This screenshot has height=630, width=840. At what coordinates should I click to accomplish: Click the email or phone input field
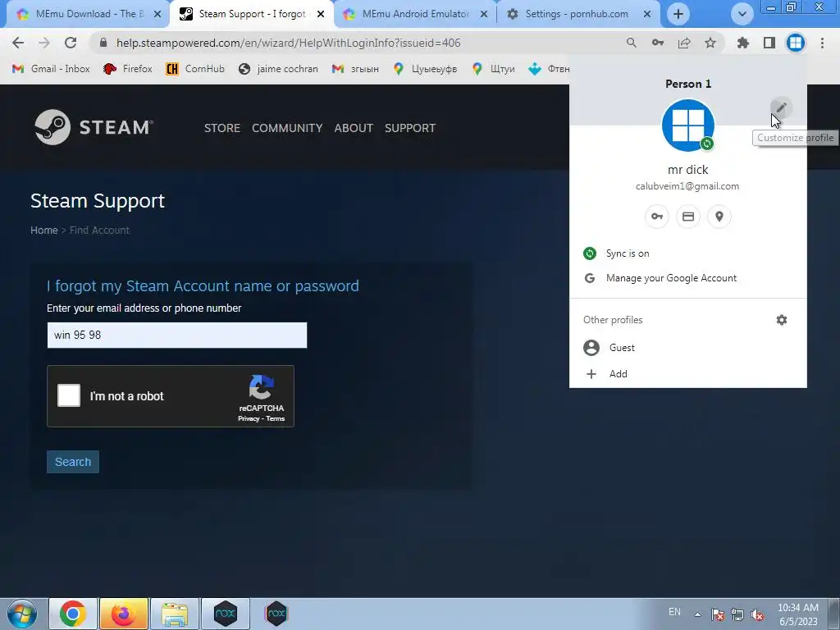coord(177,336)
